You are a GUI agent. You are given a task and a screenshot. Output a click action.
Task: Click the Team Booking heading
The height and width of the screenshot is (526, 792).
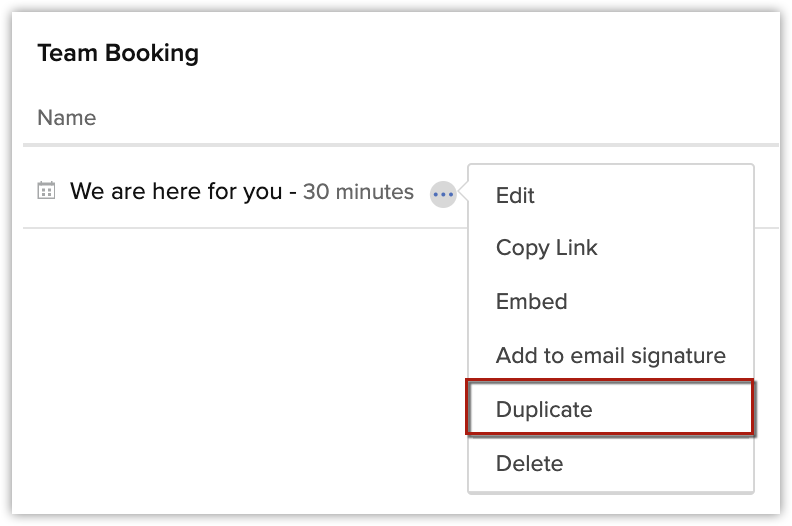click(x=118, y=54)
